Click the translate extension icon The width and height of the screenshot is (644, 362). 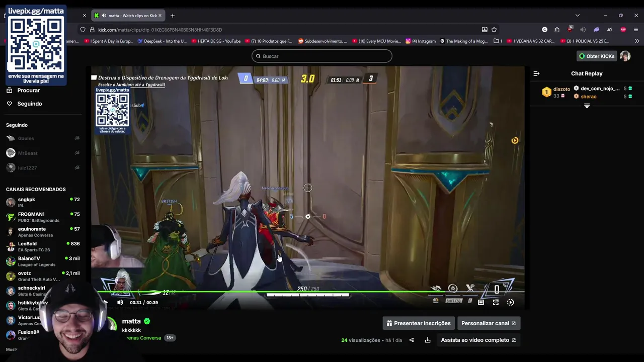click(609, 30)
